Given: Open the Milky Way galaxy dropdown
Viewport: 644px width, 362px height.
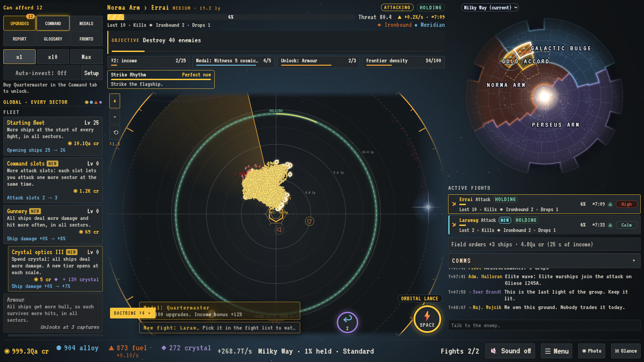Looking at the screenshot, I should tap(490, 7).
